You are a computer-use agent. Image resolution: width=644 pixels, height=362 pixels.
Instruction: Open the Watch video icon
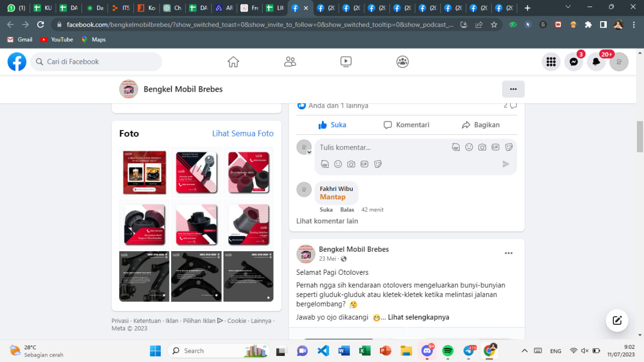pyautogui.click(x=346, y=61)
